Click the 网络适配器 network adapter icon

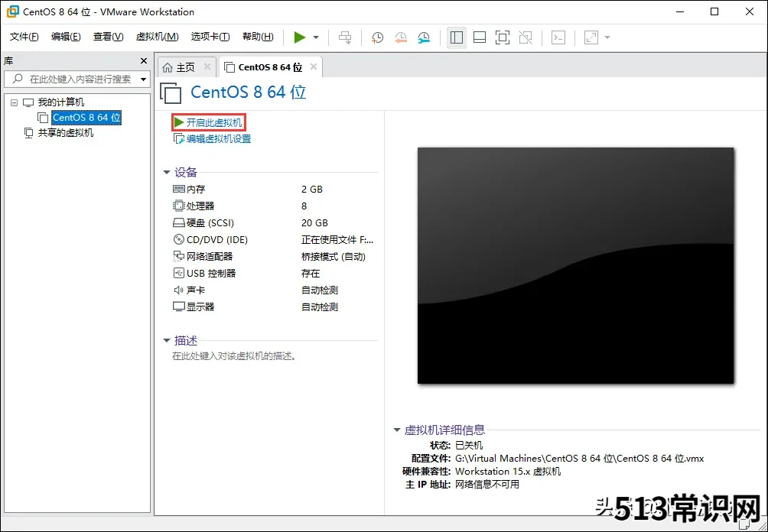179,256
